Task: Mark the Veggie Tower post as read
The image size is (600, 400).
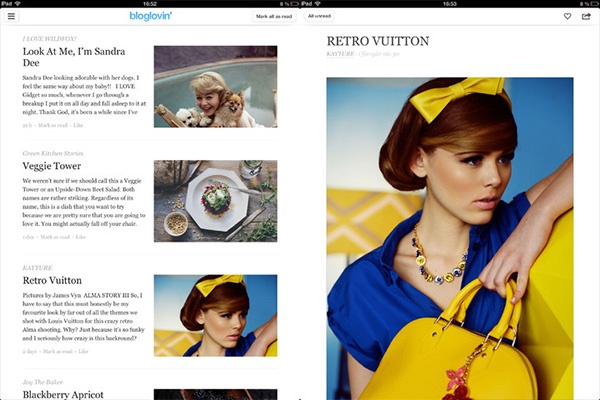Action: (x=55, y=237)
